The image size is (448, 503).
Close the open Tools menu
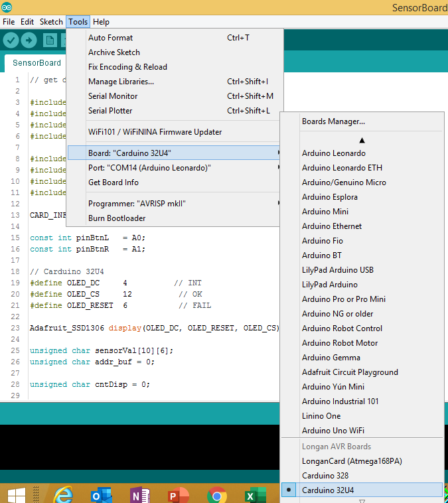pos(78,22)
